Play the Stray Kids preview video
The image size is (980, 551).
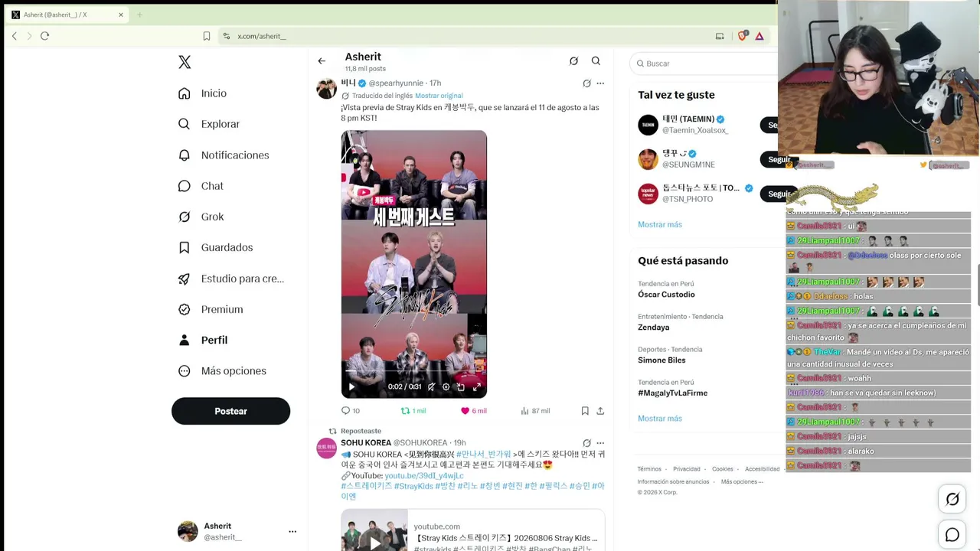(x=351, y=387)
